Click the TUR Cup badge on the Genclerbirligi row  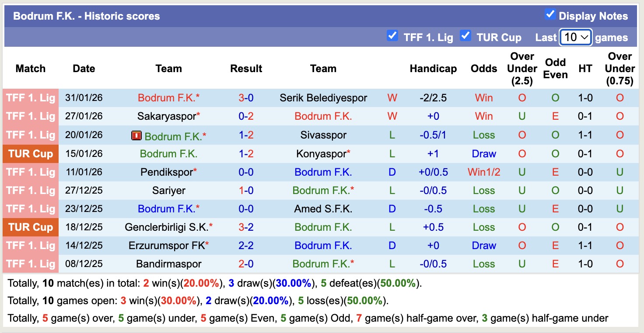click(30, 227)
